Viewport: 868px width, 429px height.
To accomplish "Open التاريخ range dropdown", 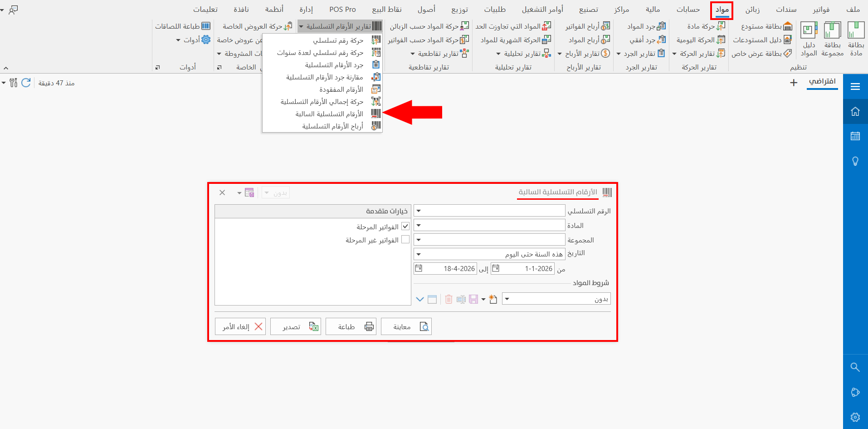I will [x=419, y=254].
